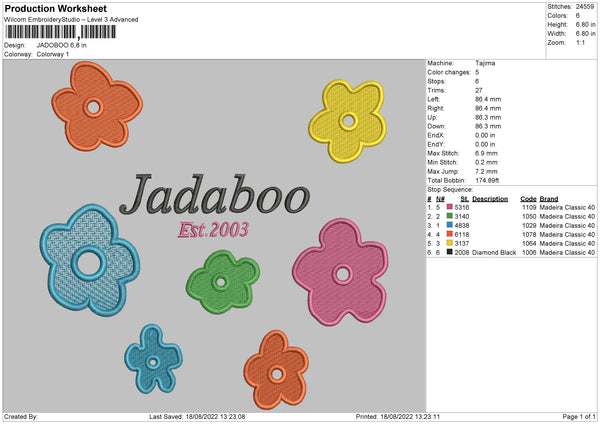The image size is (600, 424).
Task: Click the EndY label
Action: [436, 144]
